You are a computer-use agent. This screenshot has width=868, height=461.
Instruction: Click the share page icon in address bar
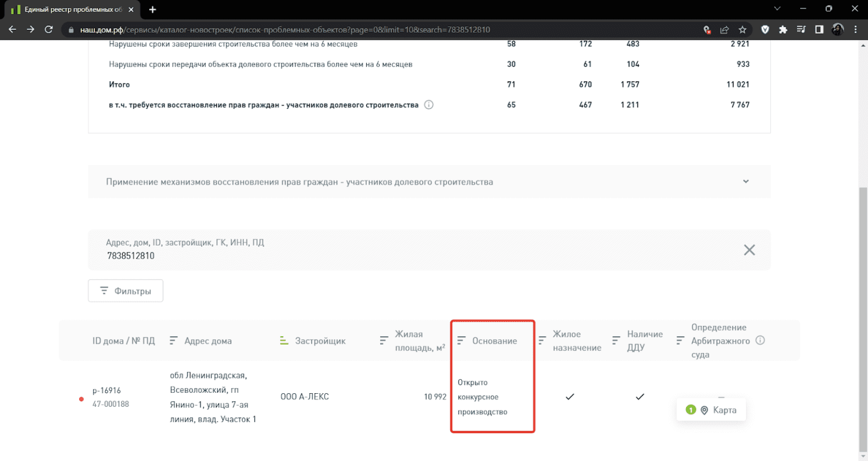coord(724,29)
